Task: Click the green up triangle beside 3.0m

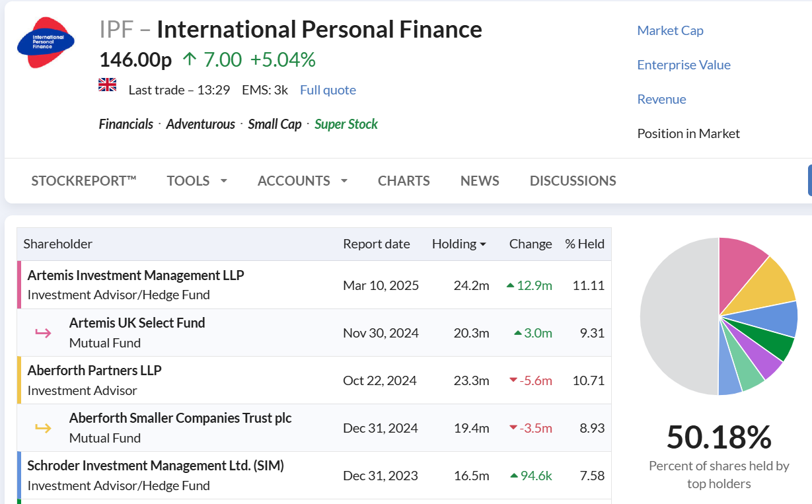Action: (x=518, y=333)
